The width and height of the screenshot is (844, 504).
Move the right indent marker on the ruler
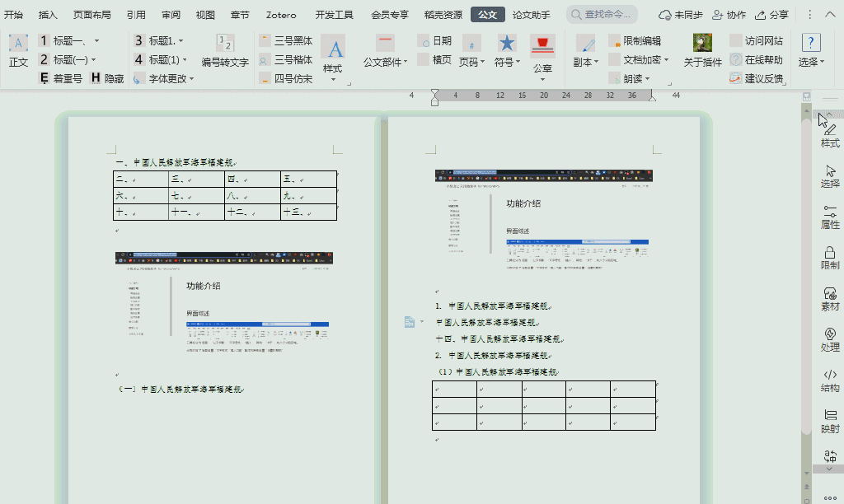(x=652, y=97)
